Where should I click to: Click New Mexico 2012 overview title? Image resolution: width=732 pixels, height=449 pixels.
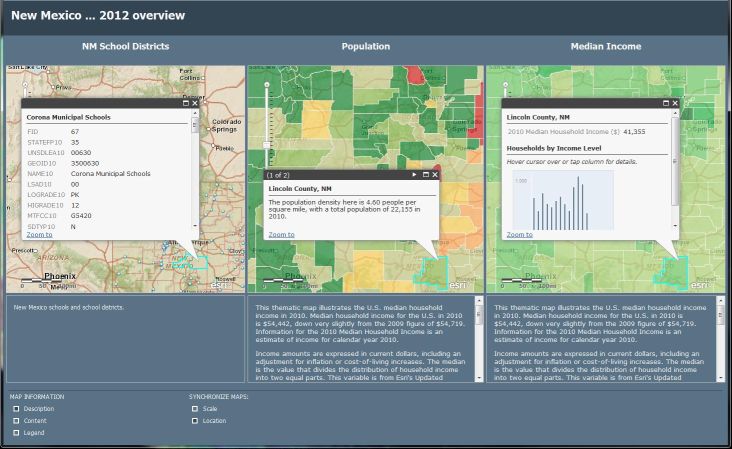coord(98,15)
